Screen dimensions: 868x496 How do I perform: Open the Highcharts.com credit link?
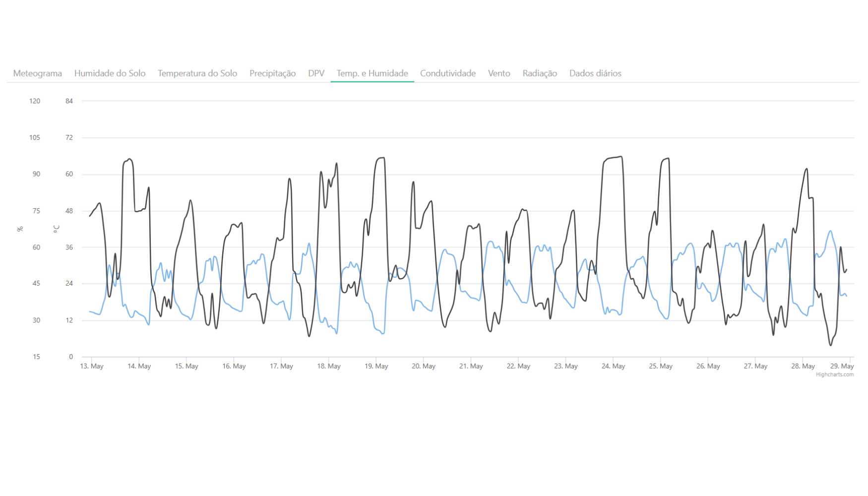pos(834,374)
